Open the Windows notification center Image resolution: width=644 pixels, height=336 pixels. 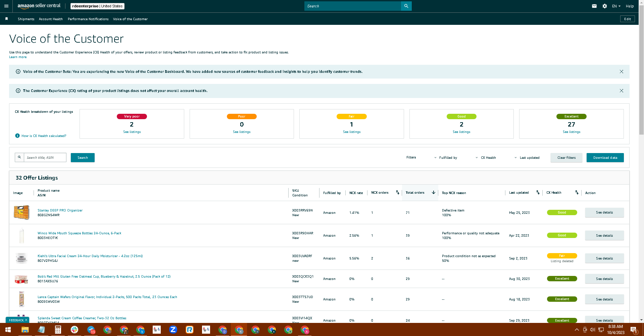click(634, 330)
